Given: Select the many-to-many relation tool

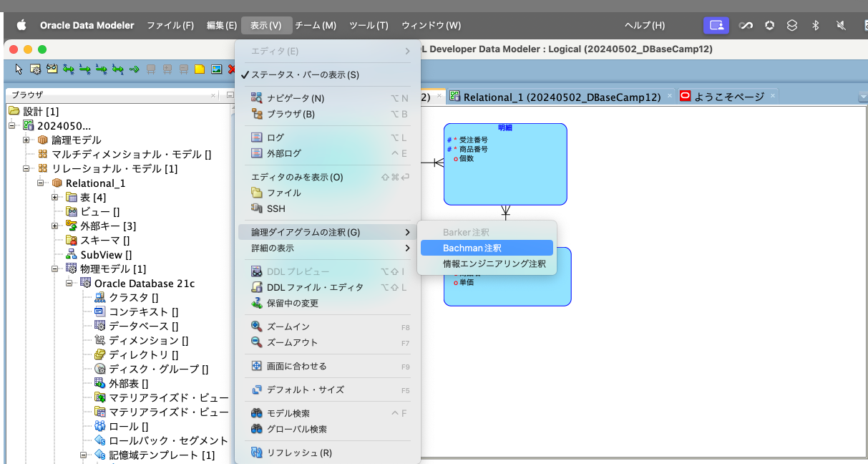Looking at the screenshot, I should click(x=68, y=69).
